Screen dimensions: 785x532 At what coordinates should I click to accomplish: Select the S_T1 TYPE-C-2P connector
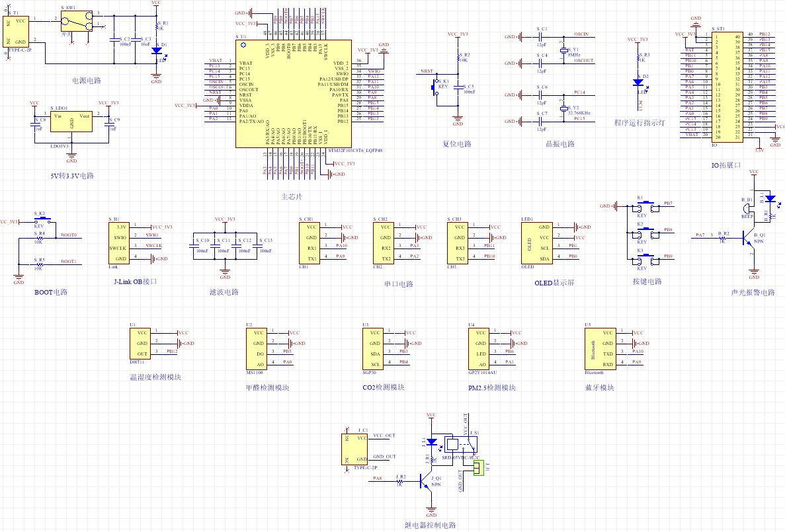click(16, 32)
